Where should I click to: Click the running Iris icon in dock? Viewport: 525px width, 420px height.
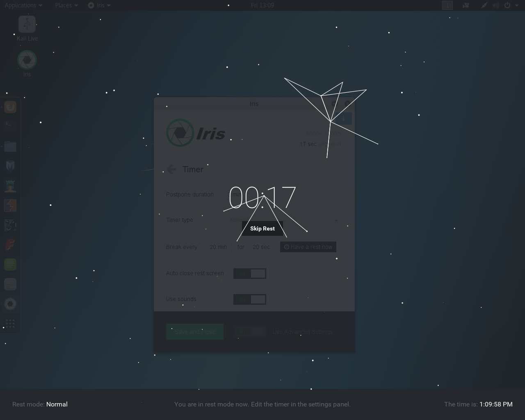pos(10,304)
